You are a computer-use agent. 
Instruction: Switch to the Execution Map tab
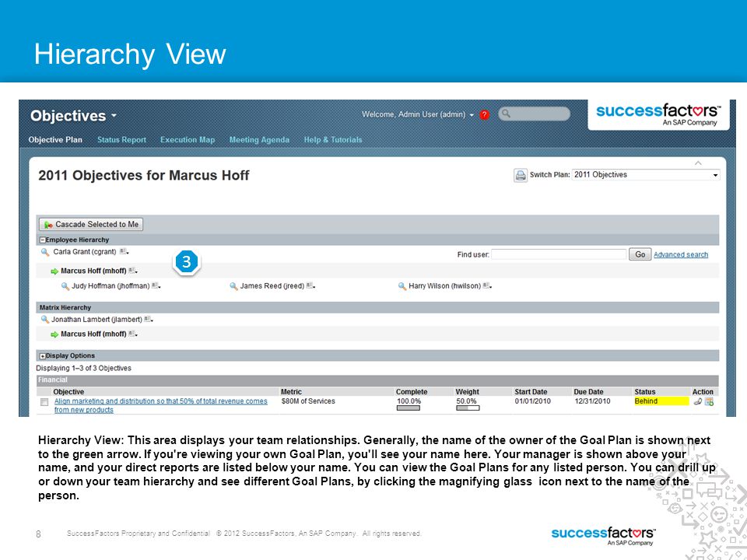point(188,139)
